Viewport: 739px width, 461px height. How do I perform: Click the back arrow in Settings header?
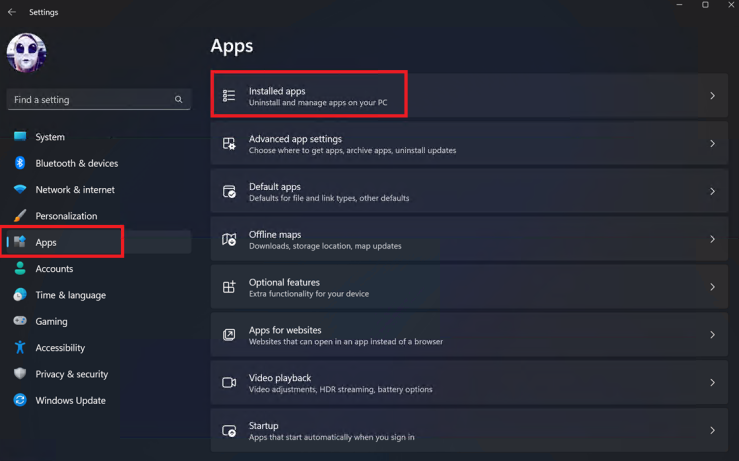pos(12,12)
